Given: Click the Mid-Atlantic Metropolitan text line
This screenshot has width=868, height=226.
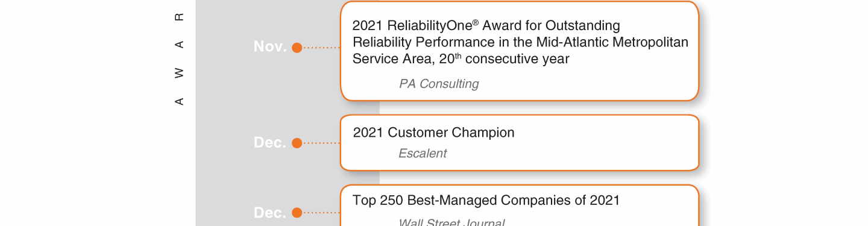Looking at the screenshot, I should tap(612, 42).
